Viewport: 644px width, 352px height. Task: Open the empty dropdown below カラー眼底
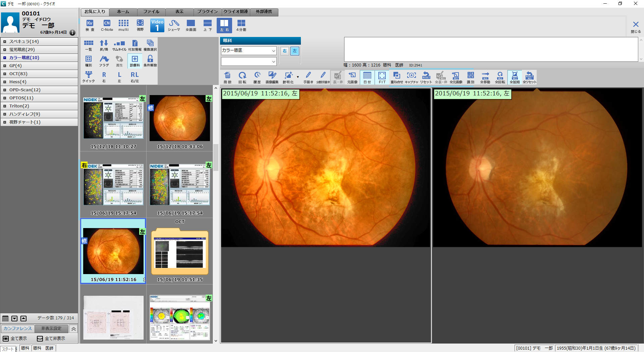tap(249, 61)
